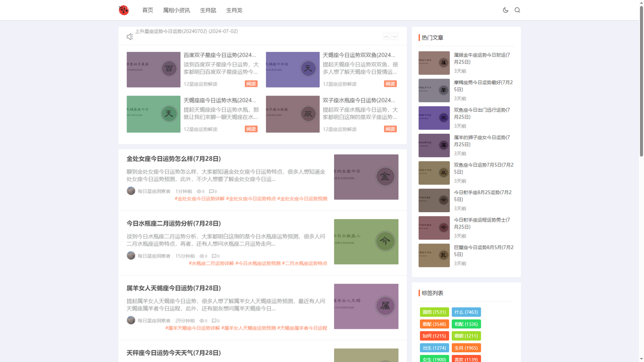Image resolution: width=644 pixels, height=362 pixels.
Task: Select the 什么 (7463) tag
Action: pos(466,312)
